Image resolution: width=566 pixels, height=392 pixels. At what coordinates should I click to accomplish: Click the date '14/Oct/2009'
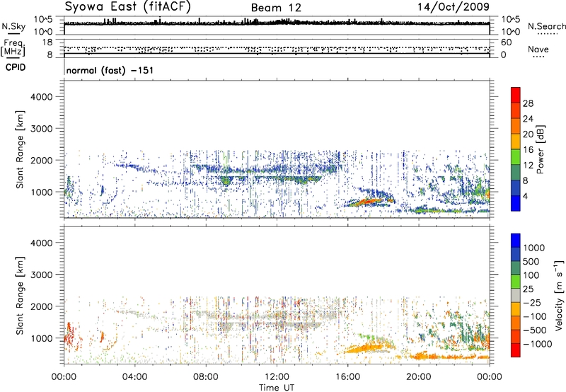pos(454,7)
